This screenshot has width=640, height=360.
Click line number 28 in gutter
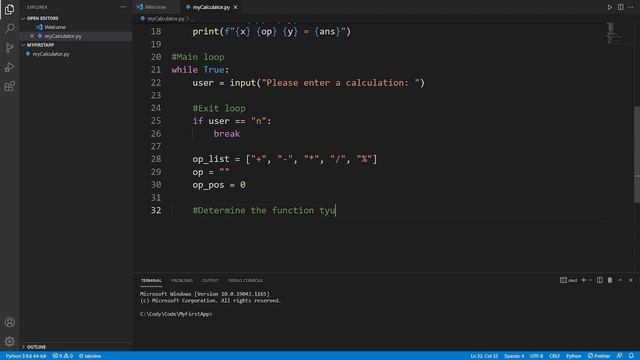pos(156,159)
